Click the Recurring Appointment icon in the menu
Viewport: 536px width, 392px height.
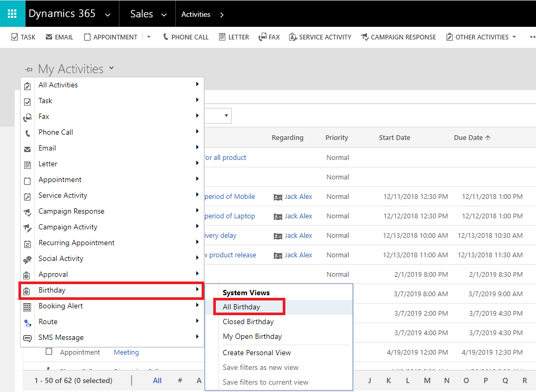(27, 244)
